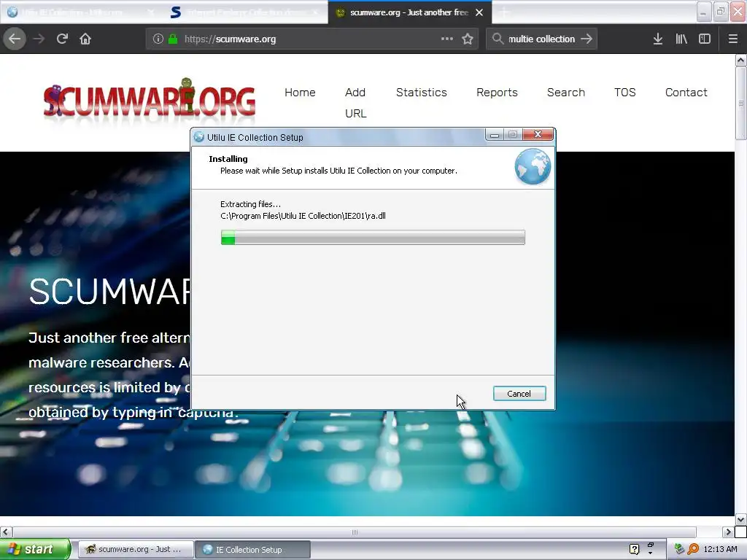Open the Firefox downloads arrow
Screen dimensions: 747x560
(x=658, y=39)
